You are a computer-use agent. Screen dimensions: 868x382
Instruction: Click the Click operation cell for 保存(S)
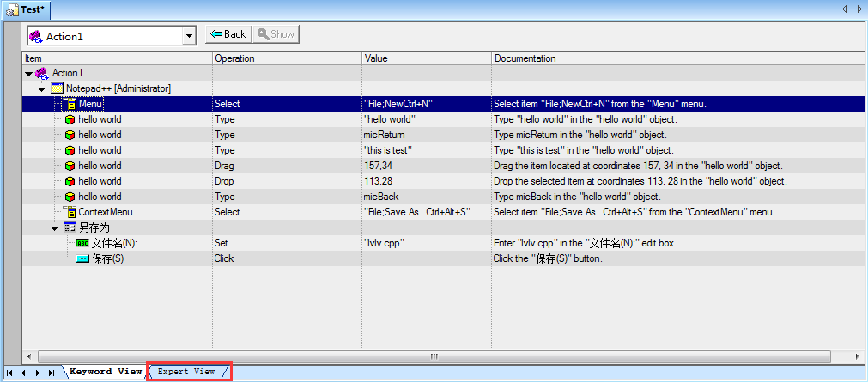tap(288, 258)
